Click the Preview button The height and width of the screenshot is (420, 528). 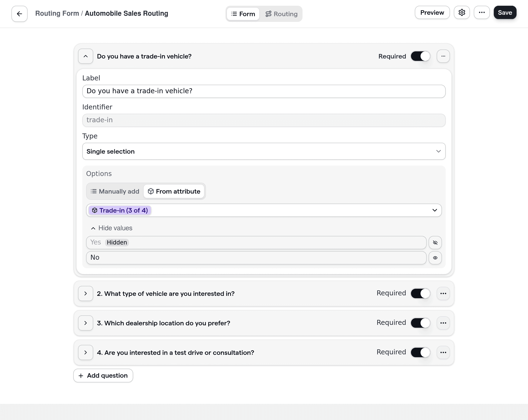[x=432, y=12]
